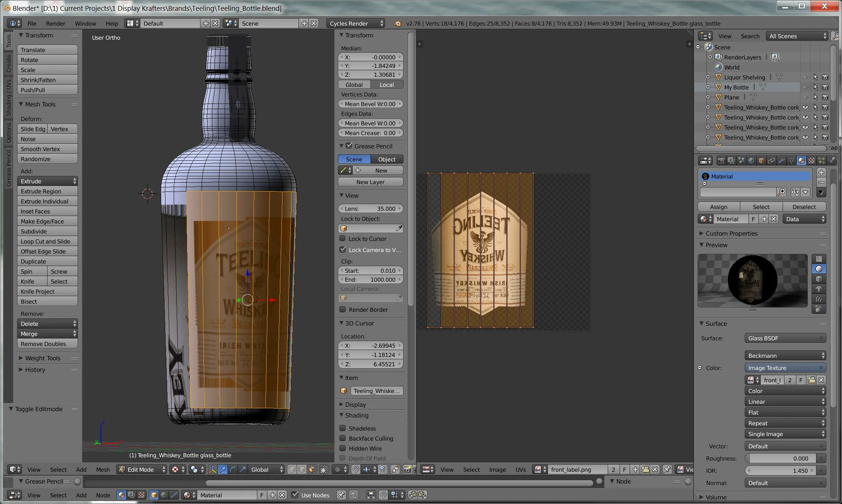Click the Assign material button
842x504 pixels.
tap(718, 207)
